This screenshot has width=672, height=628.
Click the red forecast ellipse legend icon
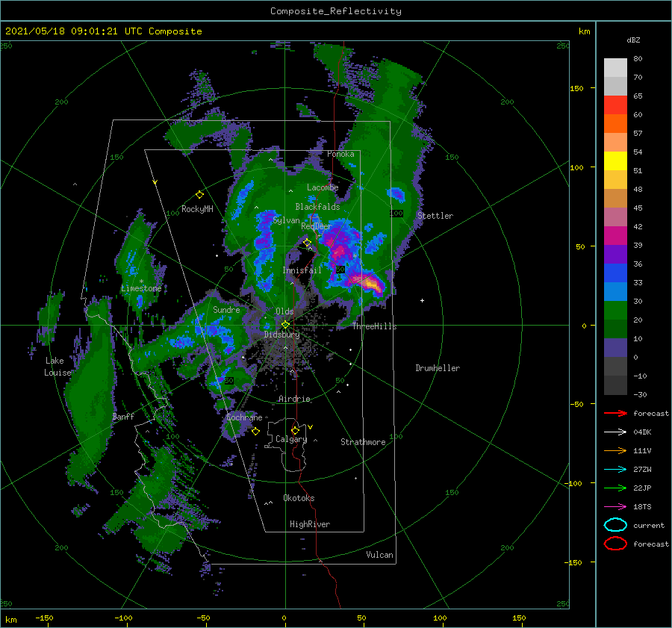(615, 544)
